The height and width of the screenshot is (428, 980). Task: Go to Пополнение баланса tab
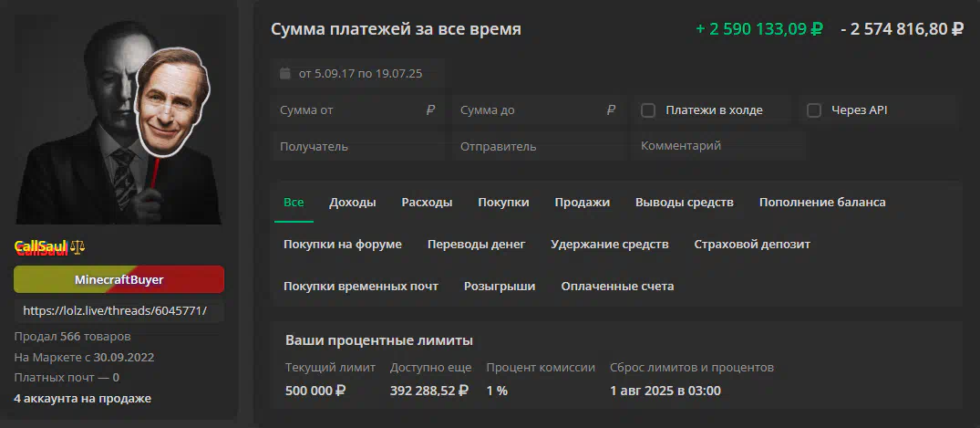822,203
